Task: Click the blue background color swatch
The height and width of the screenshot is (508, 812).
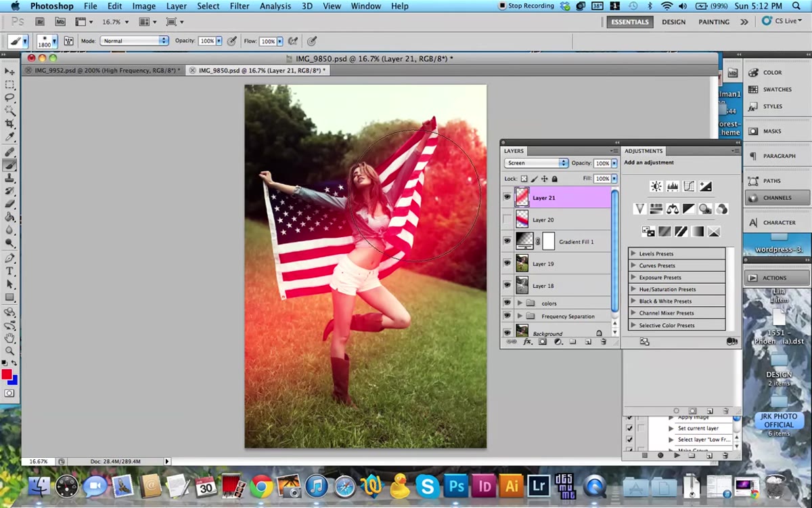Action: [14, 380]
